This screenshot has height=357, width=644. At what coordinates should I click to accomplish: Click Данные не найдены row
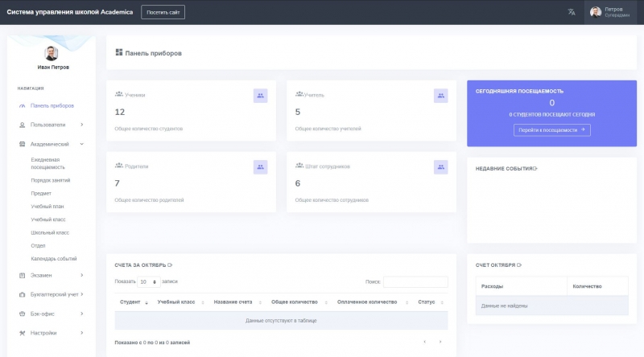pos(552,306)
